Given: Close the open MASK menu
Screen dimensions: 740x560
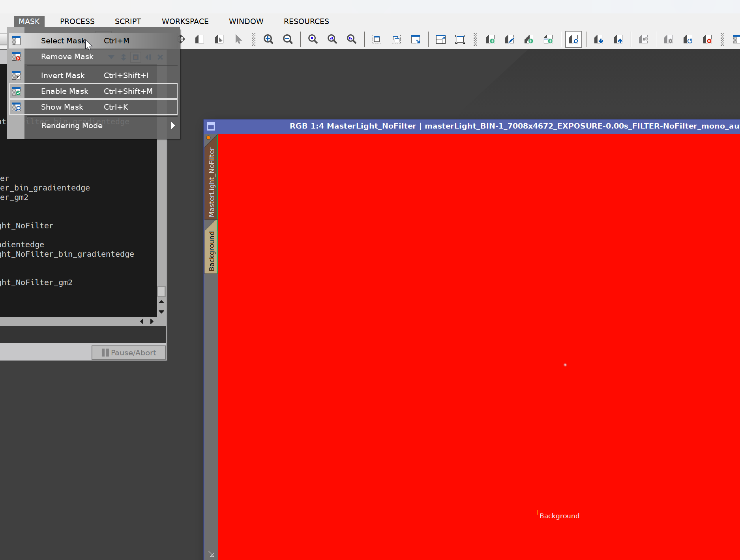Looking at the screenshot, I should point(29,21).
